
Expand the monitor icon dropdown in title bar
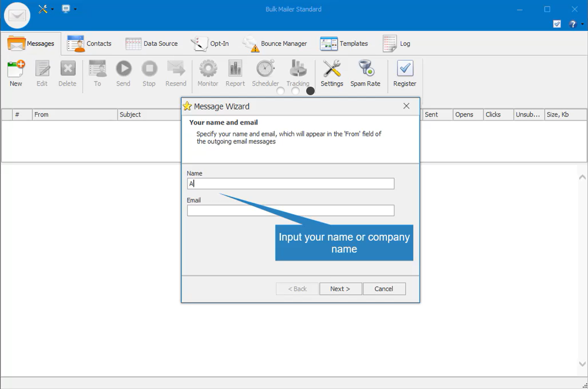(x=69, y=9)
